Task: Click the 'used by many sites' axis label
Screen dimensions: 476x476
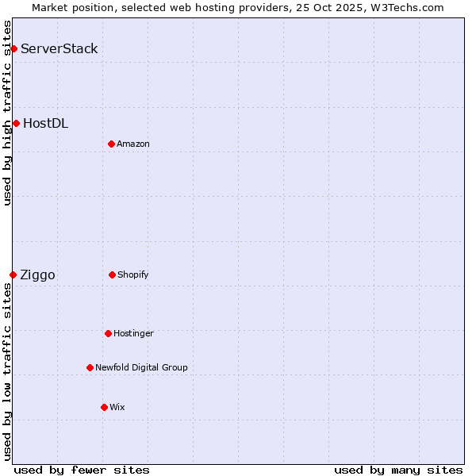Action: pyautogui.click(x=398, y=470)
